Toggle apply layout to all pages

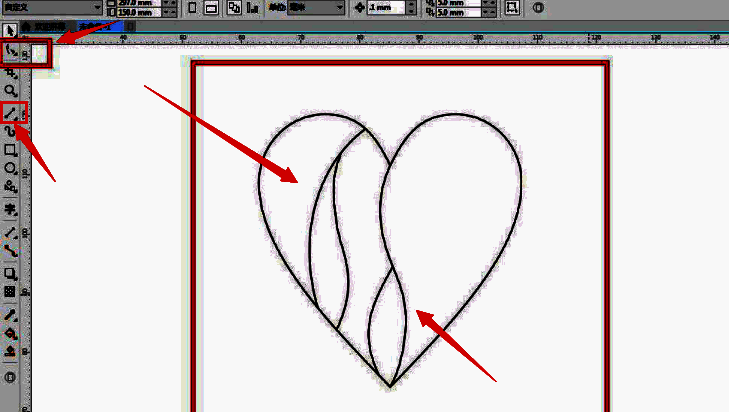(x=234, y=8)
